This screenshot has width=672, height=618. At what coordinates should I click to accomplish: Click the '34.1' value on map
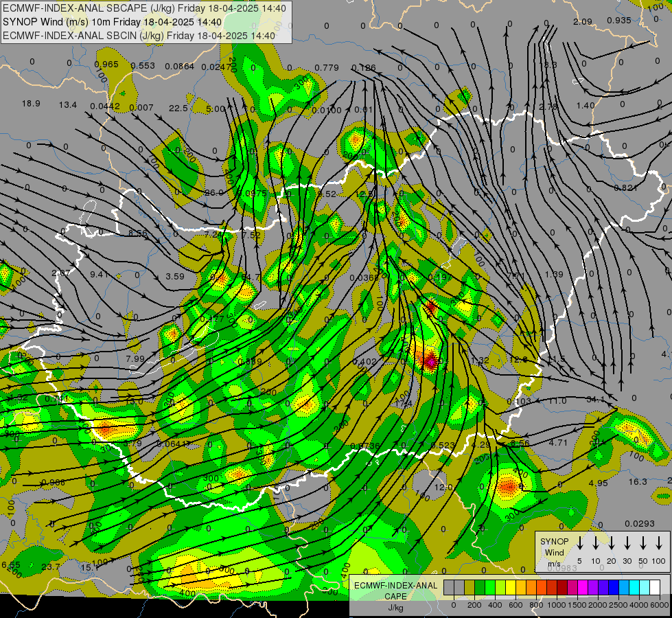click(x=595, y=400)
